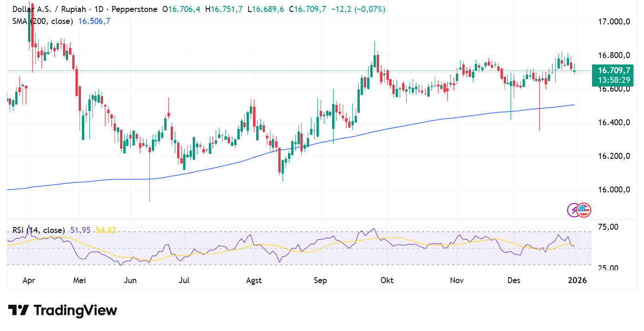Click the US flag market icon
The image size is (644, 331).
point(585,210)
